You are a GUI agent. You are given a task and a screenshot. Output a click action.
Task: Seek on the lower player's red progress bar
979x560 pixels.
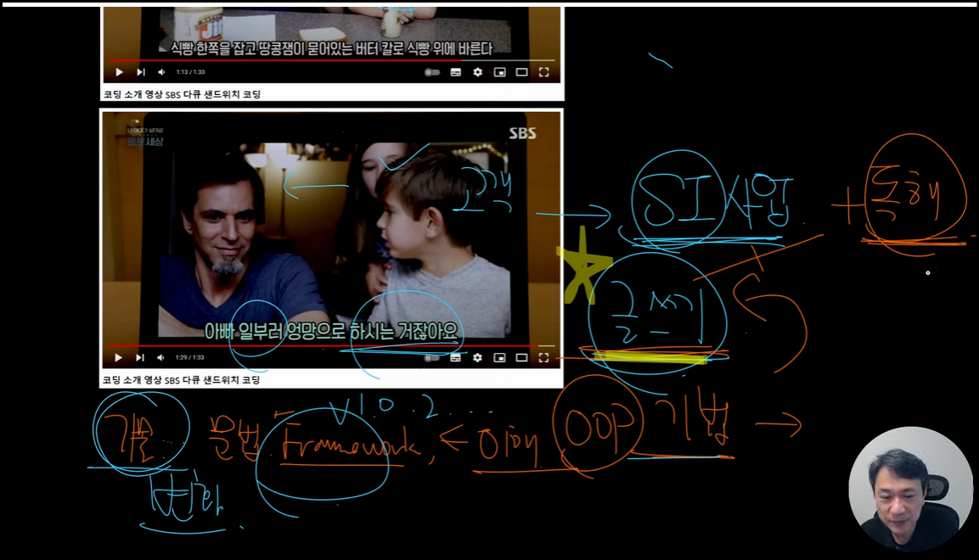[332, 345]
